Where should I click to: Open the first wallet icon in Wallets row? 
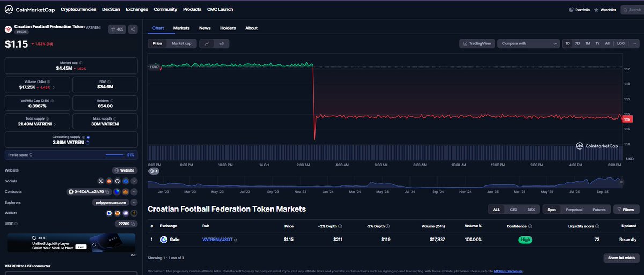pyautogui.click(x=109, y=213)
